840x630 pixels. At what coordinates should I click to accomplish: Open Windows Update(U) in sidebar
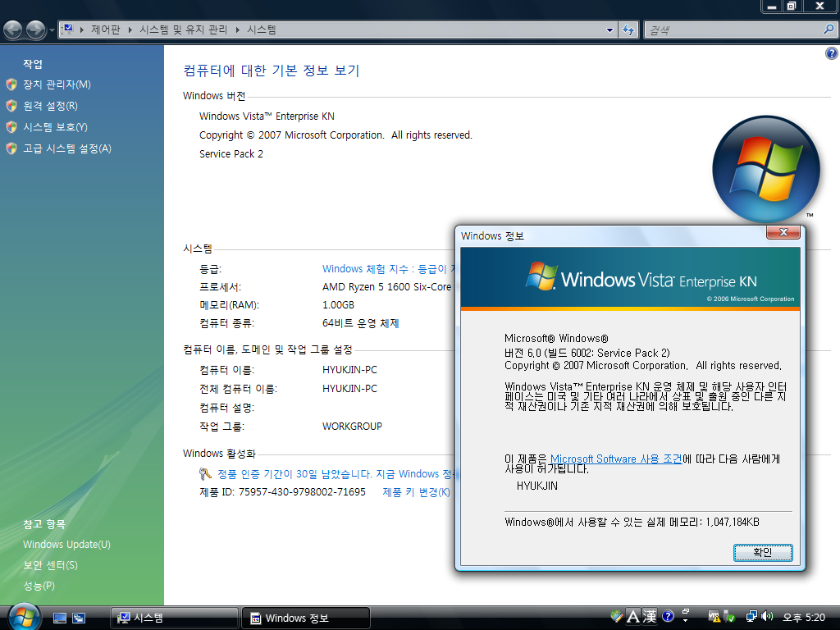pyautogui.click(x=66, y=545)
